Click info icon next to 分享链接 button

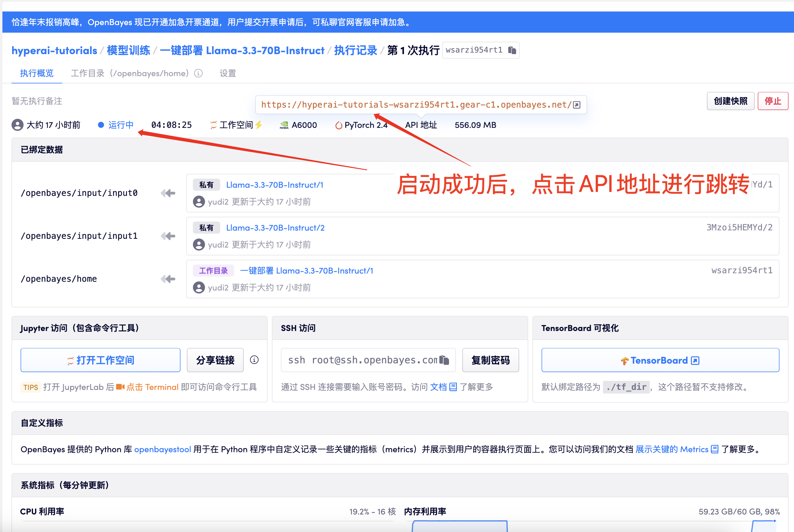[254, 360]
